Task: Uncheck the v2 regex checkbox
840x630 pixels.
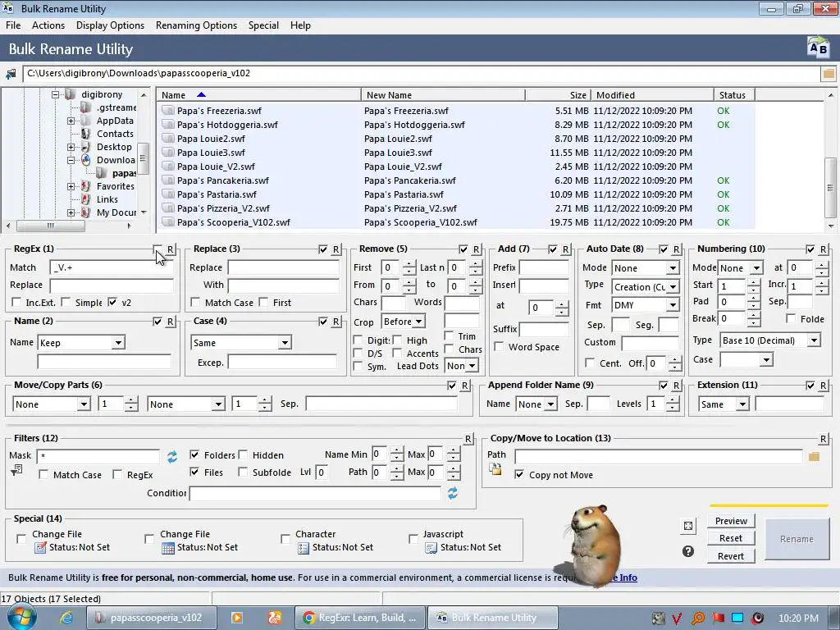Action: pyautogui.click(x=112, y=303)
